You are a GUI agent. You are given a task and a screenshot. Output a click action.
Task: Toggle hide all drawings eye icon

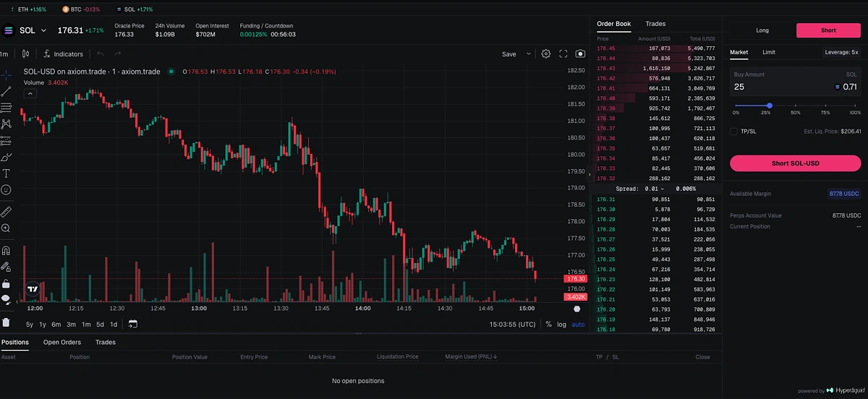click(x=6, y=299)
